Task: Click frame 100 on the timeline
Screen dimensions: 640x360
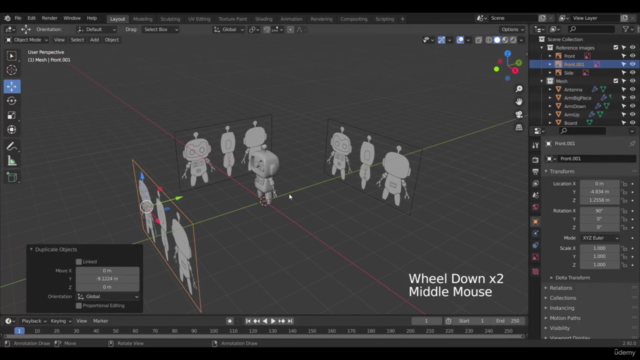Action: pos(213,331)
